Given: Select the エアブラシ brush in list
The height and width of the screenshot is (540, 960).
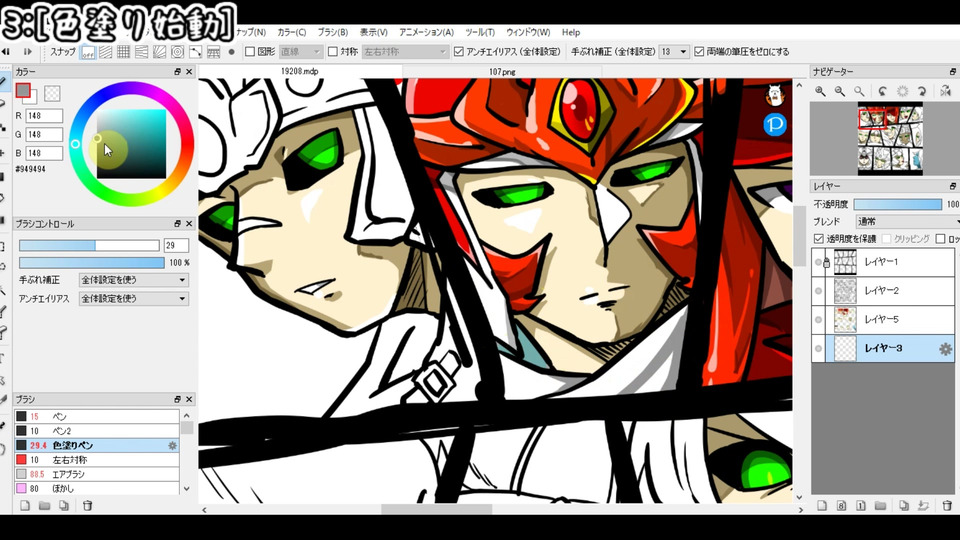Looking at the screenshot, I should click(x=97, y=474).
